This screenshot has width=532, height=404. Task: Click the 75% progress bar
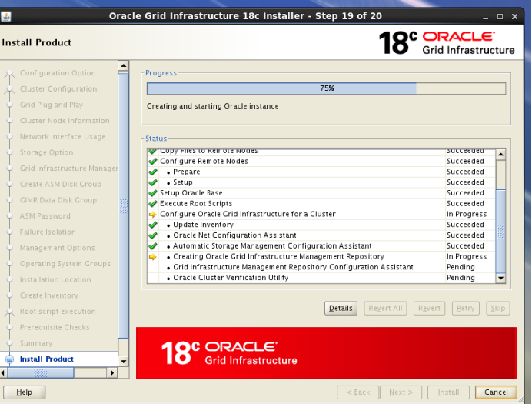coord(327,88)
